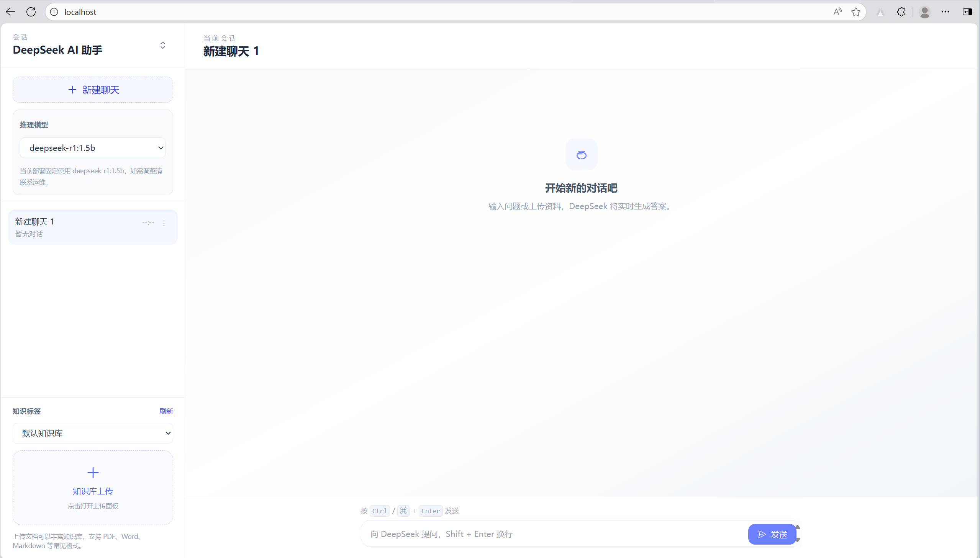Add this page to favorites star
This screenshot has width=980, height=558.
coord(855,12)
